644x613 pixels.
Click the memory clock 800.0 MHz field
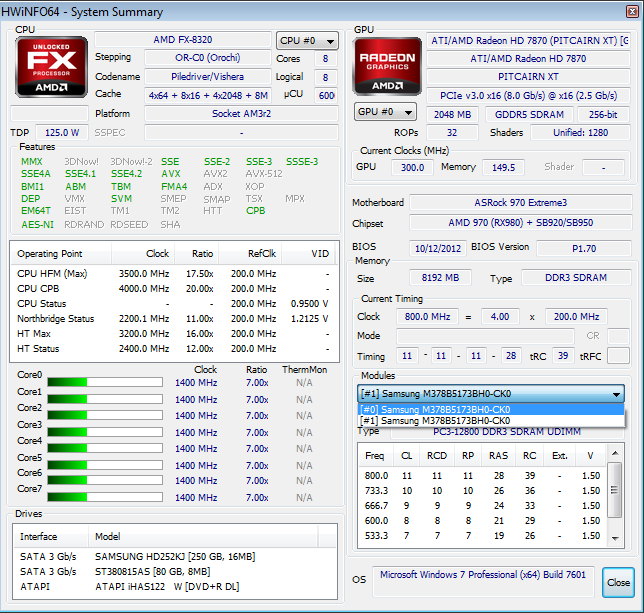tap(427, 317)
